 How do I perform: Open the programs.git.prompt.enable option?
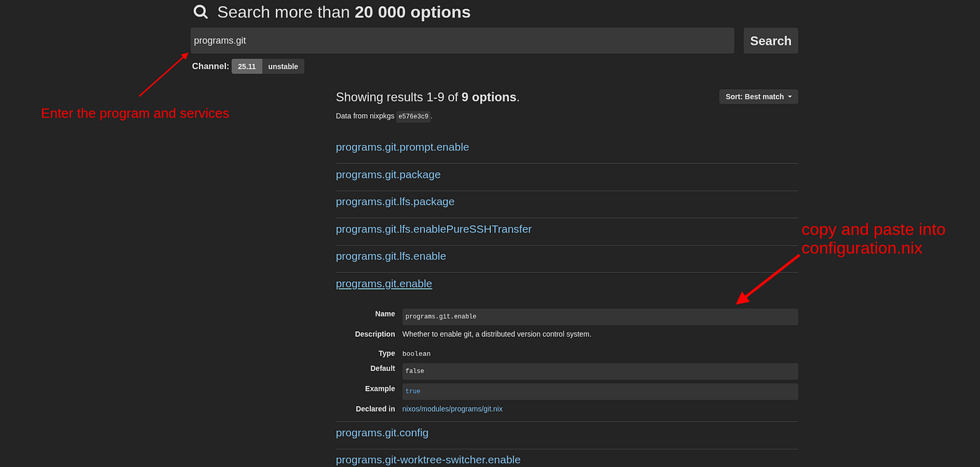(x=402, y=147)
